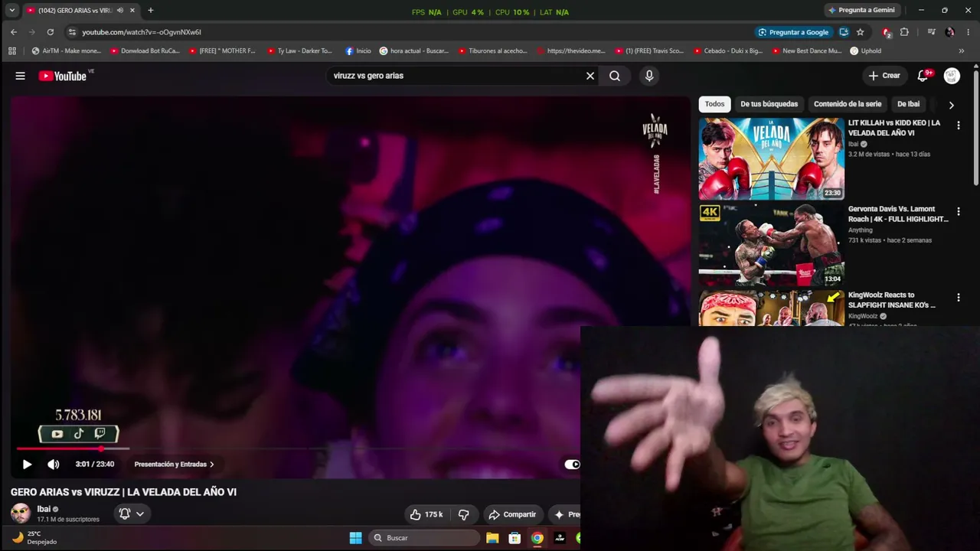This screenshot has width=980, height=551.
Task: Open Donwload Bot RuCa bookmark
Action: (145, 51)
